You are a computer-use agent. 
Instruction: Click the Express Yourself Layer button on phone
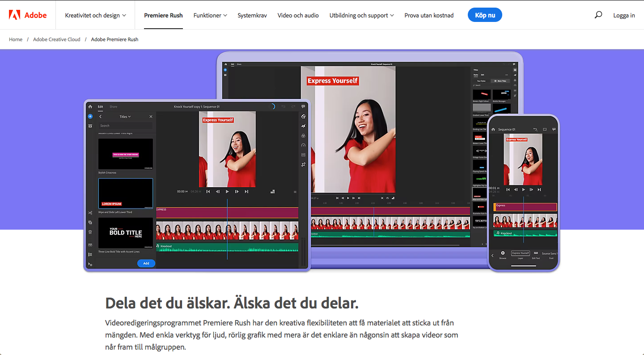click(x=521, y=253)
